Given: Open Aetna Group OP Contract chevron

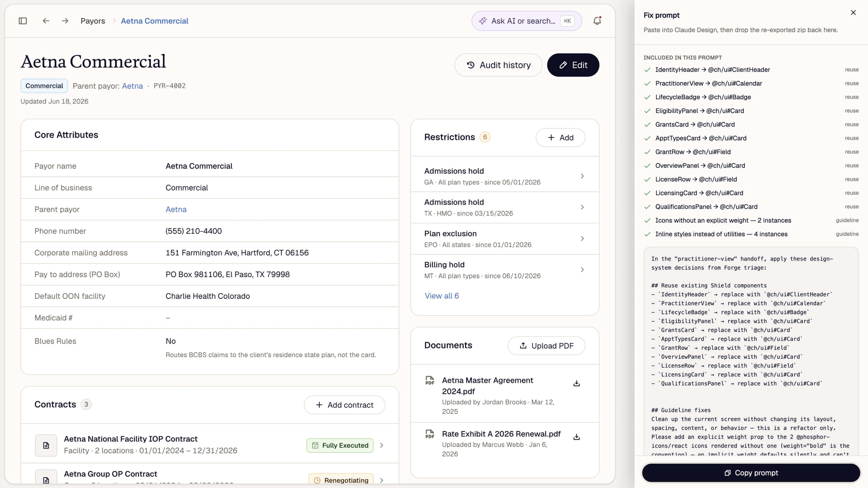Looking at the screenshot, I should pos(382,480).
